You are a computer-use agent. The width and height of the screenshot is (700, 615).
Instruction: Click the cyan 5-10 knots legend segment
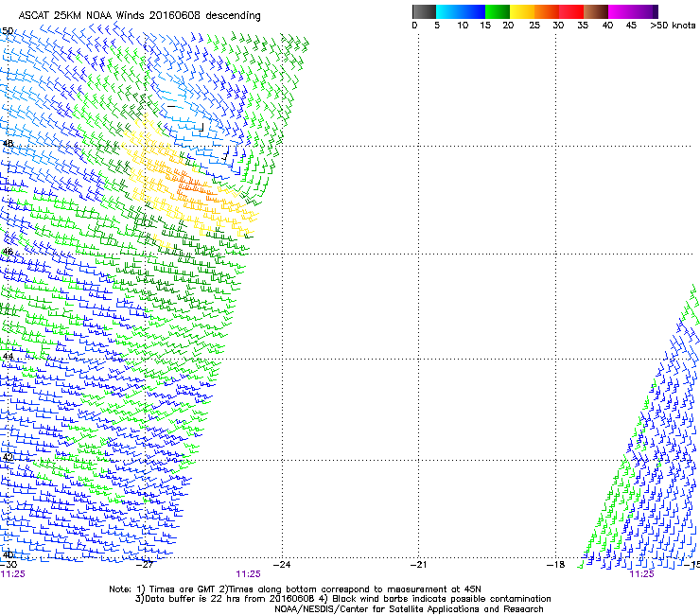click(x=448, y=11)
